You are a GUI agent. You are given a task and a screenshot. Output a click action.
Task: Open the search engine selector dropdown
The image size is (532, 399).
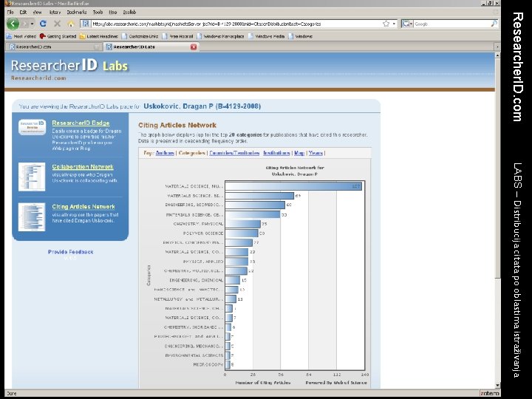407,24
